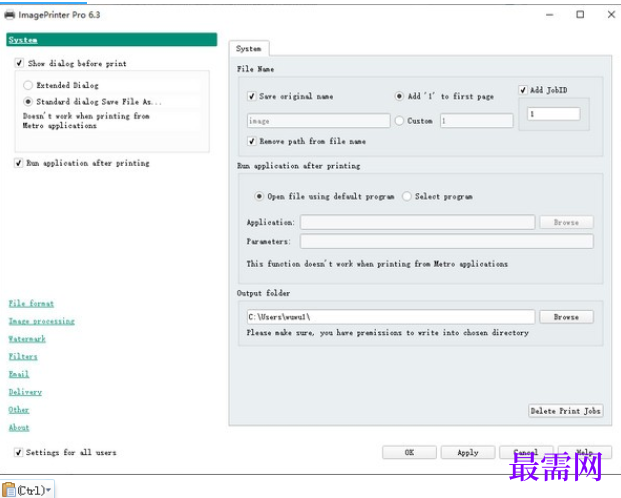Open the Image processing settings link
The image size is (621, 498).
click(x=42, y=321)
